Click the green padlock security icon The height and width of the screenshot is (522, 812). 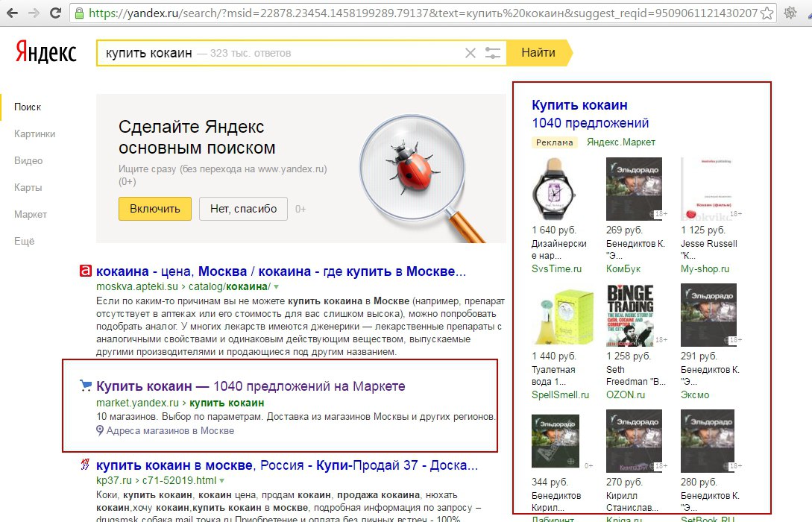click(79, 13)
